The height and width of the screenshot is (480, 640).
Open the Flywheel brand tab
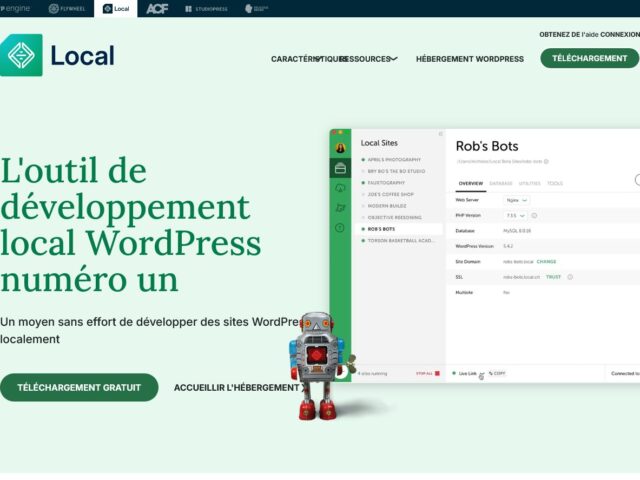(x=67, y=9)
